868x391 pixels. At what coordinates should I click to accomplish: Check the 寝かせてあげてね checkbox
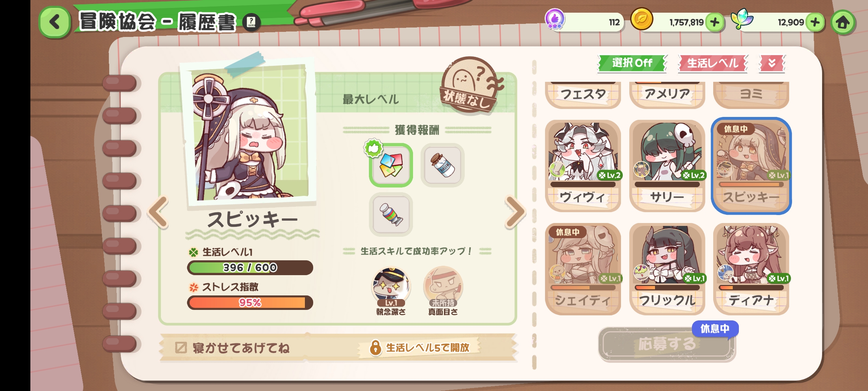(181, 348)
